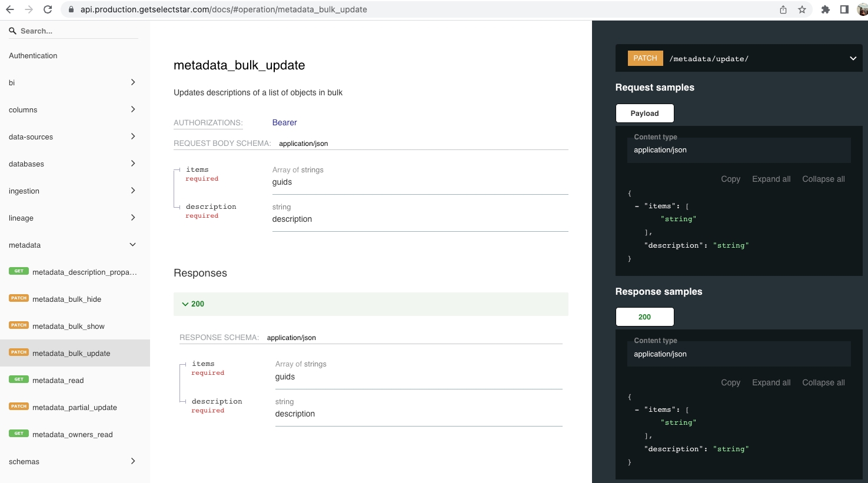Open metadata_bulk_hide in the sidebar
The width and height of the screenshot is (868, 483).
pos(67,299)
